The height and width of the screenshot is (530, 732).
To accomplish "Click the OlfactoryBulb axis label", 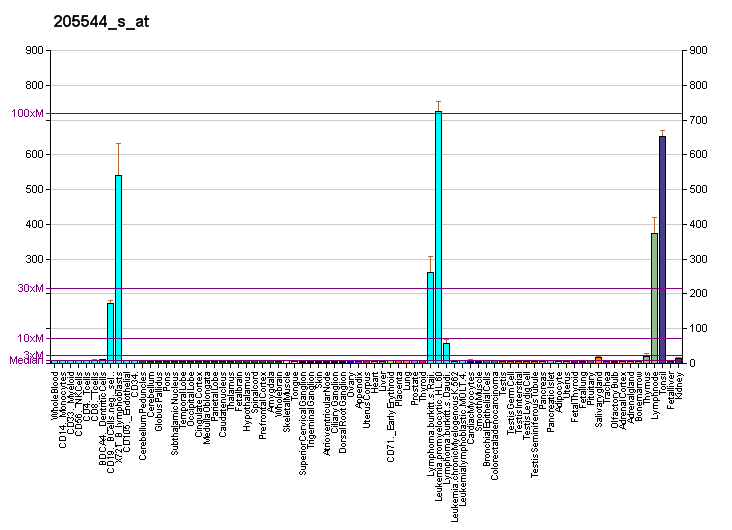I will point(614,400).
